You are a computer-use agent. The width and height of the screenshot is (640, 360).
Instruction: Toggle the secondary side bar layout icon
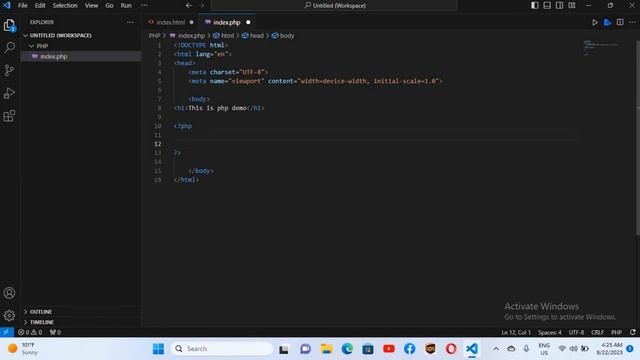pos(560,5)
